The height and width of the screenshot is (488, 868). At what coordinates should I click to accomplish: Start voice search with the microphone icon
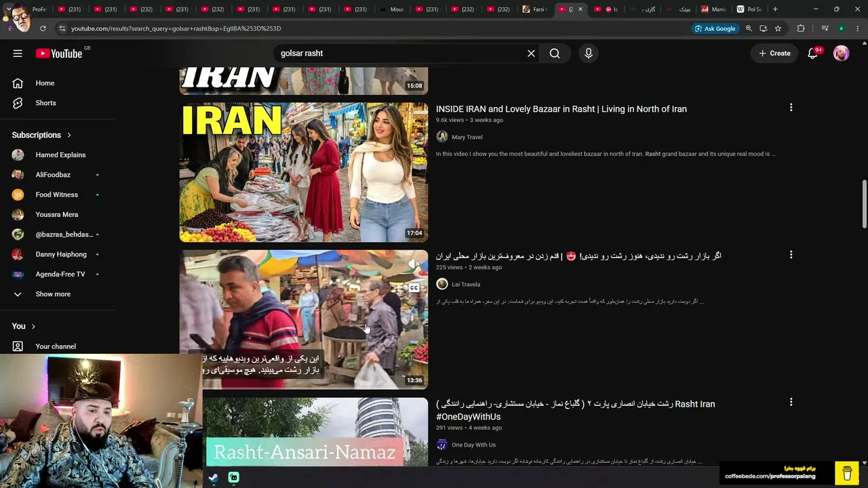tap(589, 54)
